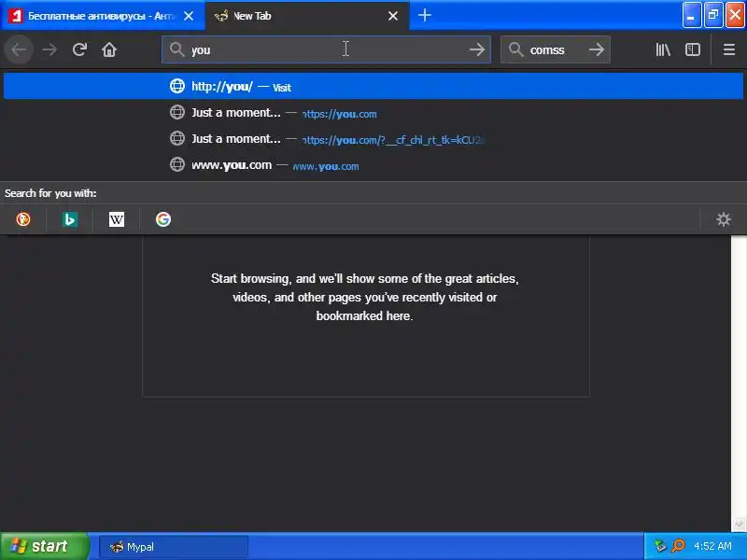Close the New Tab tab
The height and width of the screenshot is (560, 747).
pos(393,16)
